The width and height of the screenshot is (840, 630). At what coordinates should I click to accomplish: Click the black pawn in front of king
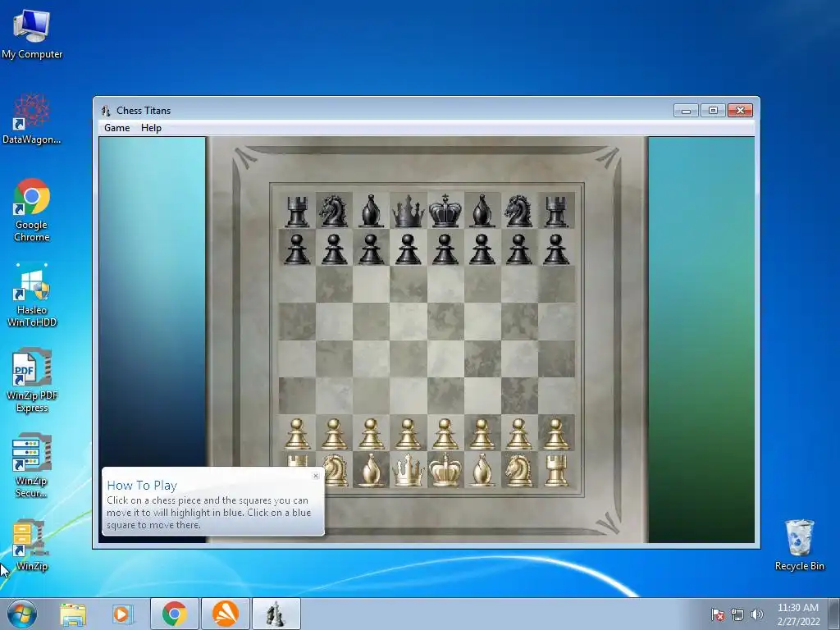pyautogui.click(x=445, y=249)
